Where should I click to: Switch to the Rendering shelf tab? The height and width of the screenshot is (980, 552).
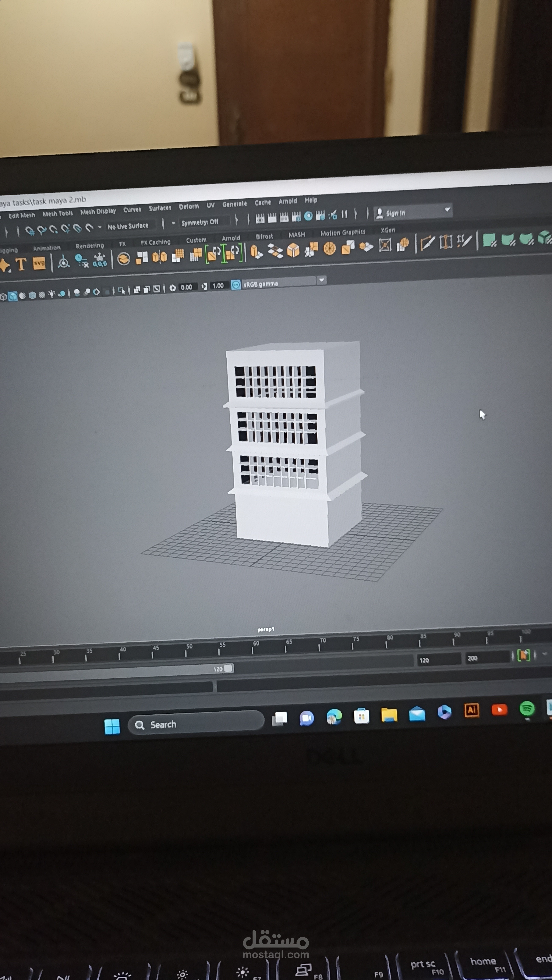tap(90, 246)
